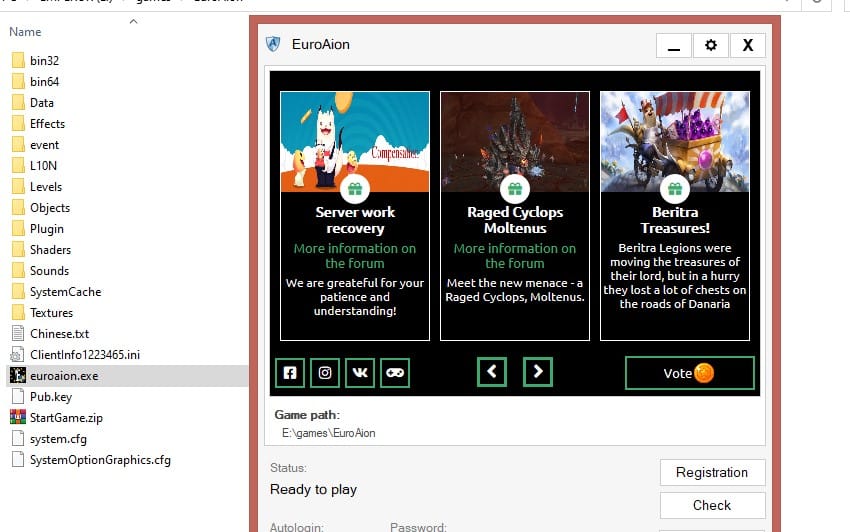Minimize the EuroAion launcher window
850x532 pixels.
click(x=673, y=45)
